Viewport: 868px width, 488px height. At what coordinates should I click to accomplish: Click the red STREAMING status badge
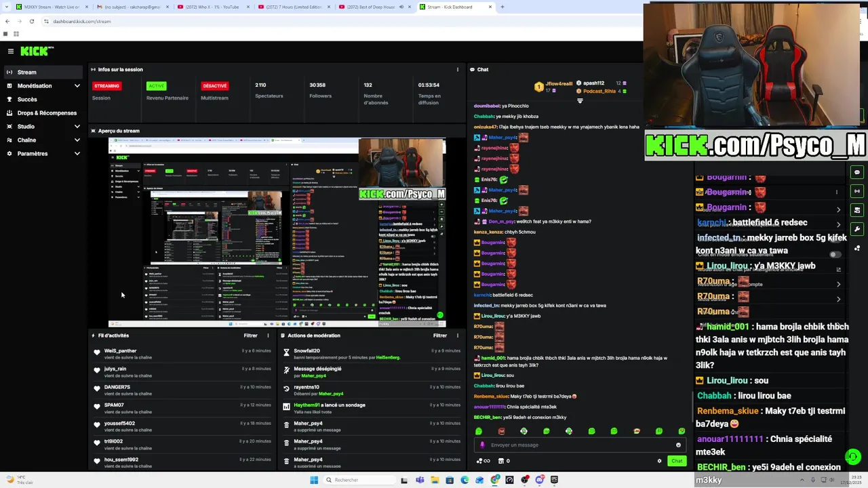point(106,86)
